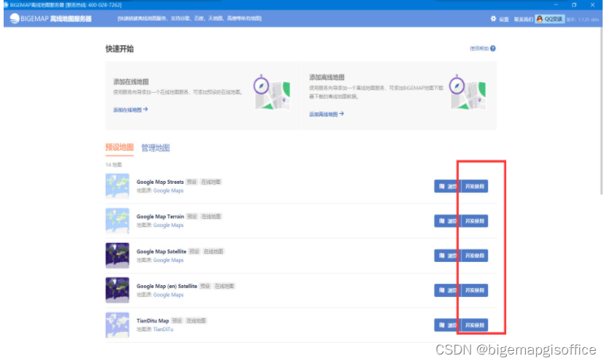Click 开发使用 for Google Map Terrain
607x364 pixels.
coord(475,221)
